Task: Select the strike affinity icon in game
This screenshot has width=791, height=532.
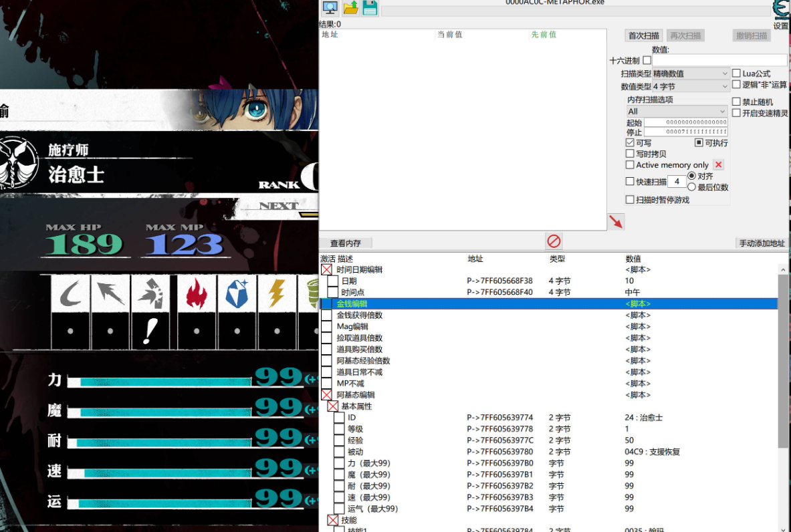Action: pos(150,294)
